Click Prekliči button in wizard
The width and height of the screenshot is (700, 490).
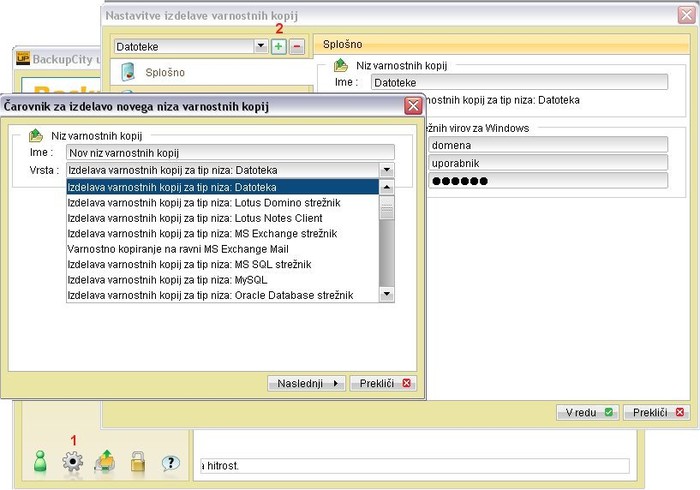(383, 383)
